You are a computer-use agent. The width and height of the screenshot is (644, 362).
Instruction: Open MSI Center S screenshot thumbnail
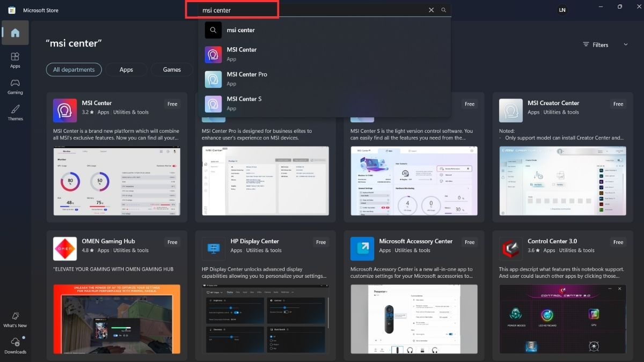click(x=414, y=181)
